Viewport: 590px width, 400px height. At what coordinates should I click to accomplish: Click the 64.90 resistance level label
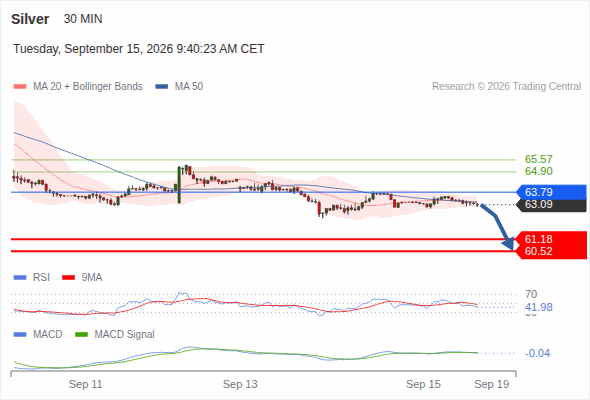[x=538, y=171]
